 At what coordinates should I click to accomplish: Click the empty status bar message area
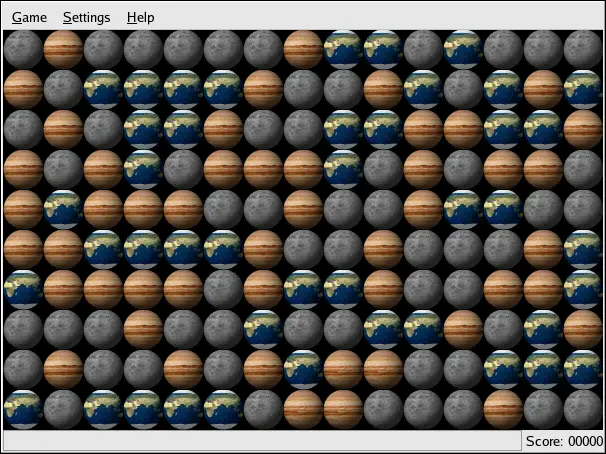coord(260,441)
